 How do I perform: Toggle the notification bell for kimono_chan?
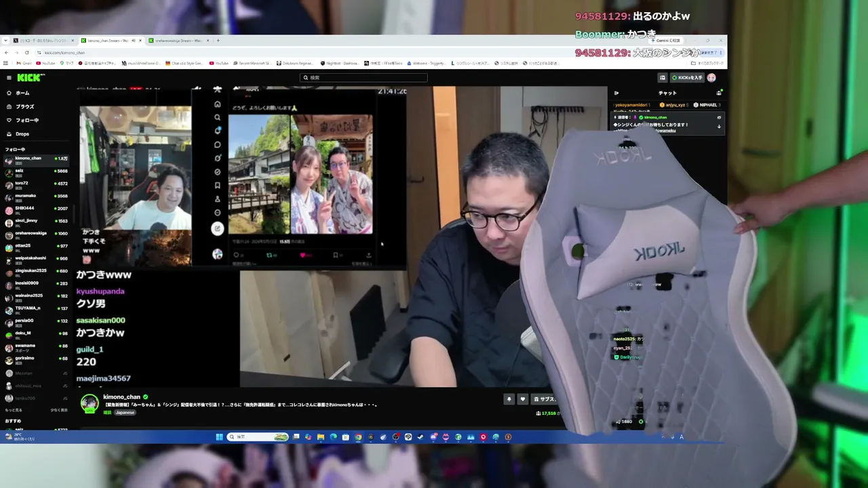(509, 399)
